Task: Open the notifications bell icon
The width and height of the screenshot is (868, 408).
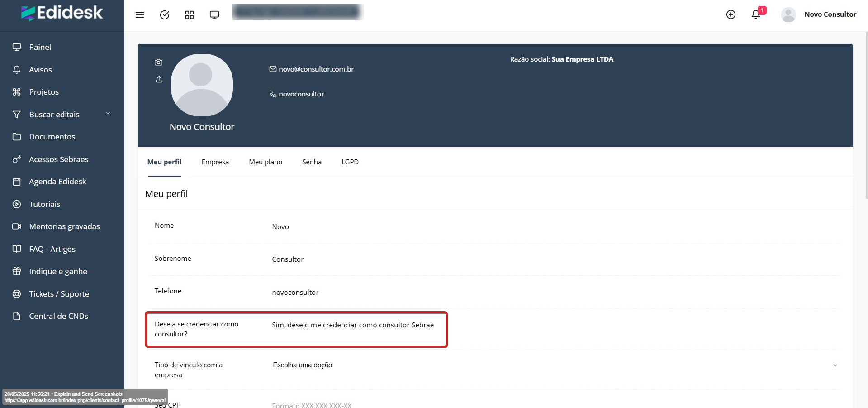Action: point(755,14)
